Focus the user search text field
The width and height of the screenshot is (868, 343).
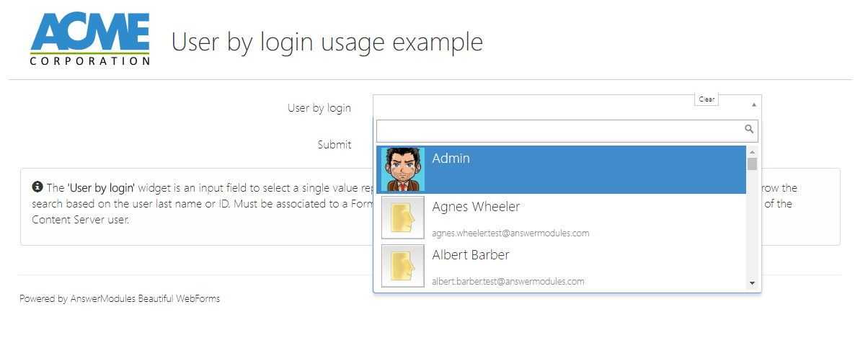point(559,130)
